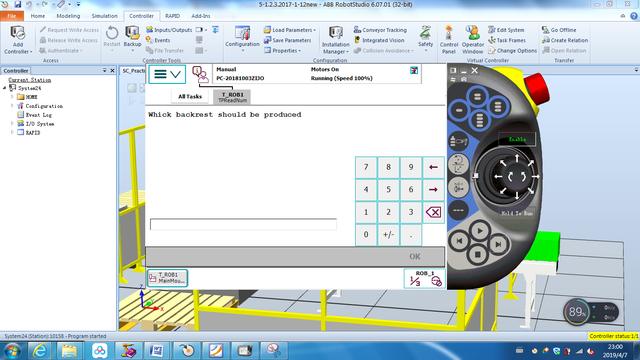
Task: Click Edit System
Action: tap(506, 30)
